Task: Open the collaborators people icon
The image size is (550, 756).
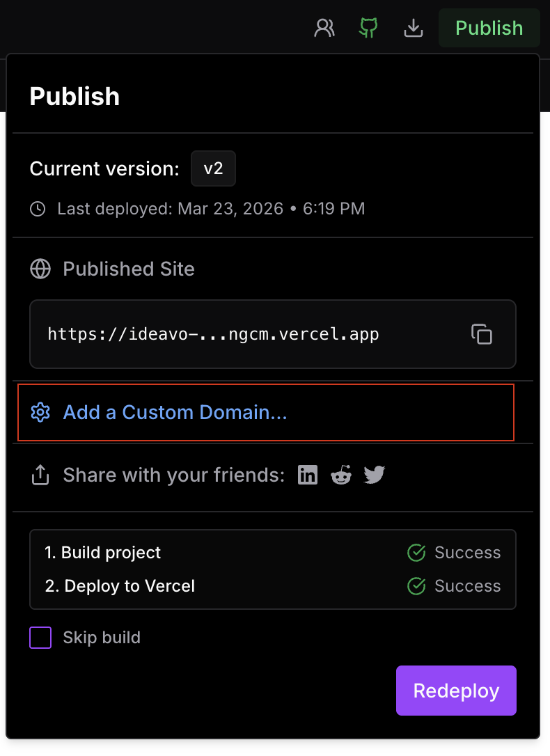Action: tap(324, 28)
